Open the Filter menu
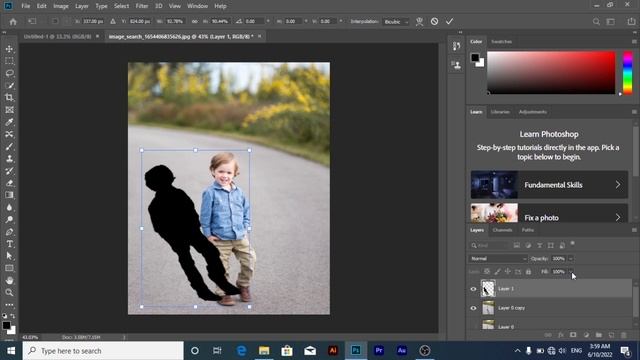The image size is (640, 360). [x=142, y=6]
